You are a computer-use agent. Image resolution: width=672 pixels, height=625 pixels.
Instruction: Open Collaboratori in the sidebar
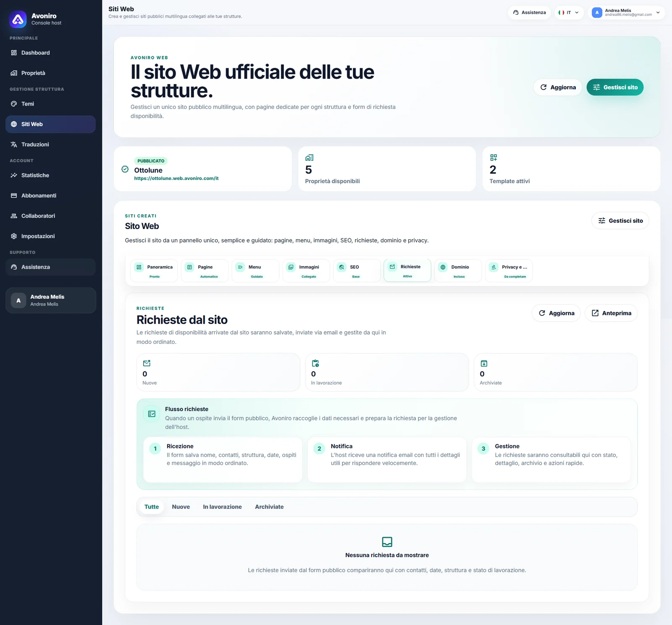(50, 216)
